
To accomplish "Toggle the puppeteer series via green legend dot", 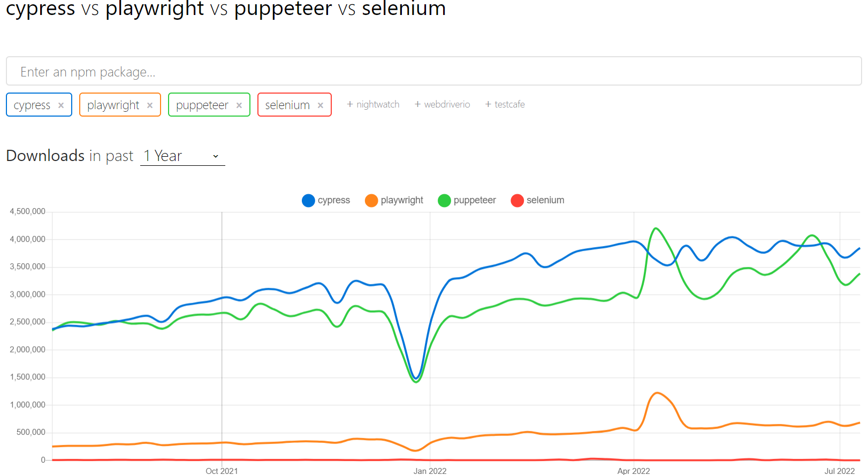I will 444,200.
